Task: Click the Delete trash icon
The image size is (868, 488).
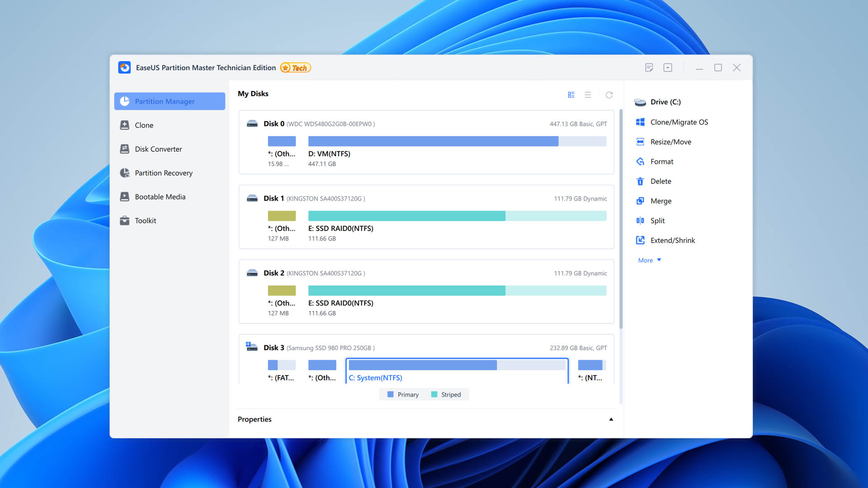Action: click(x=640, y=181)
